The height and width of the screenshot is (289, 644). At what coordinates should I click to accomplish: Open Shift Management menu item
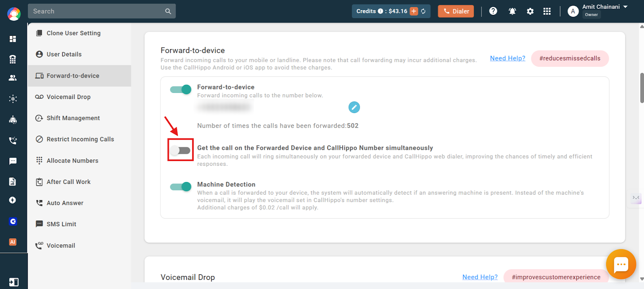coord(79,118)
